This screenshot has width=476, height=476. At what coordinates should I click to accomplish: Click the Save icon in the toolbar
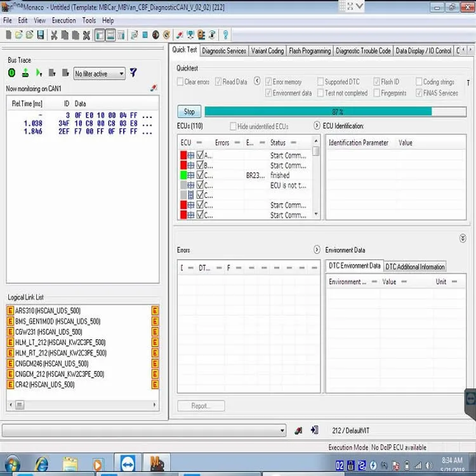41,35
